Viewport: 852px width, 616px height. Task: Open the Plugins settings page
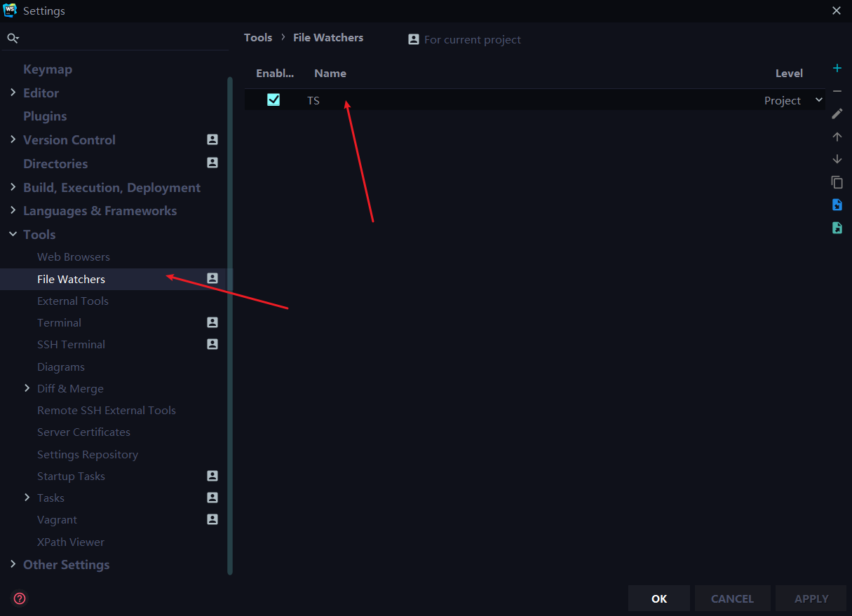pos(45,116)
